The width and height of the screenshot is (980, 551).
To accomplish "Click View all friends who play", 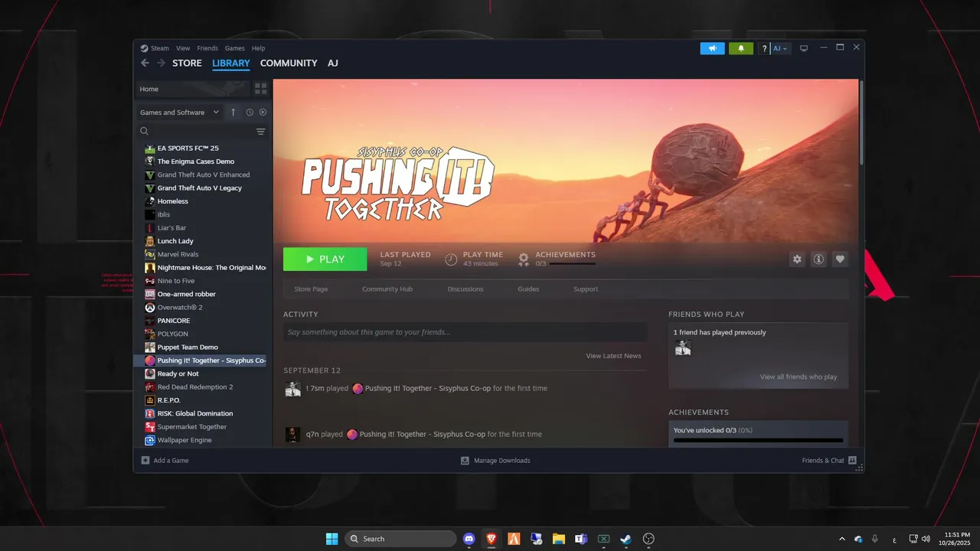I will [799, 377].
